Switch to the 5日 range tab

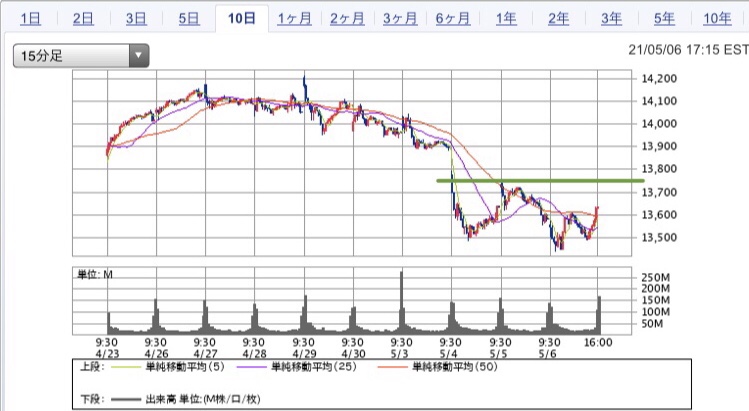[189, 19]
